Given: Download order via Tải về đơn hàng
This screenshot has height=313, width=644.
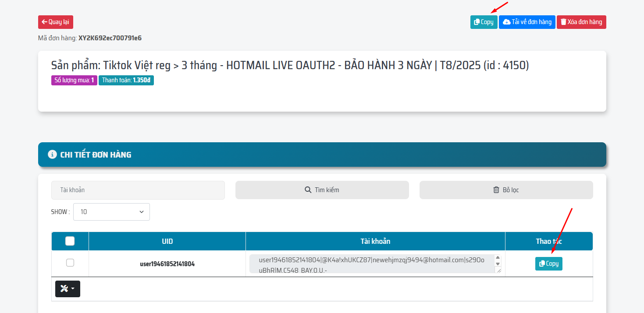Looking at the screenshot, I should (527, 22).
